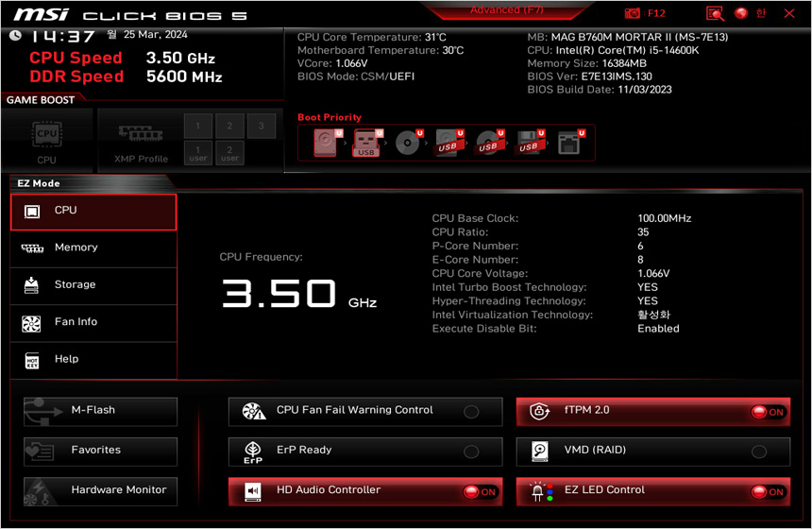The image size is (812, 529).
Task: Close the BIOS with the red X
Action: (x=788, y=13)
